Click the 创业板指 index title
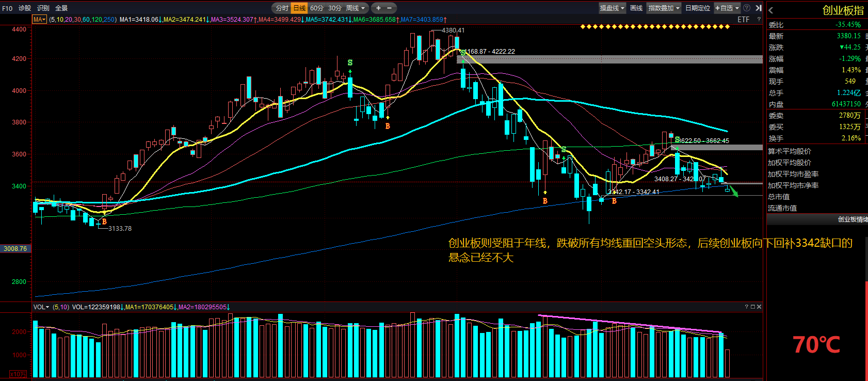The height and width of the screenshot is (381, 868). point(843,10)
